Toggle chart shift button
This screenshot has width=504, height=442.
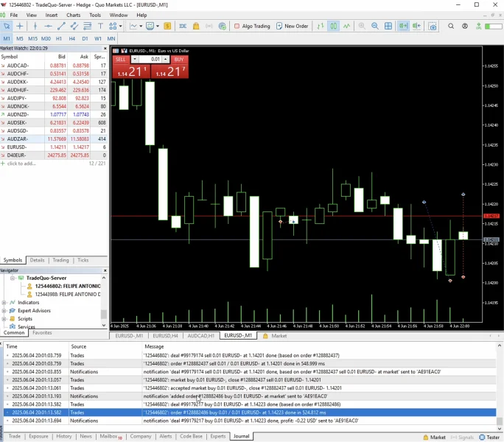point(416,26)
